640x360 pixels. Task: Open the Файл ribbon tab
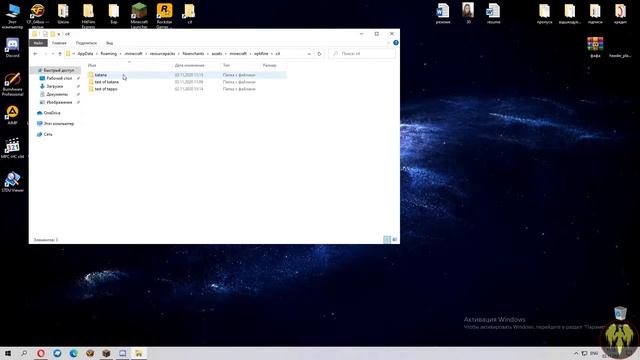pyautogui.click(x=38, y=43)
